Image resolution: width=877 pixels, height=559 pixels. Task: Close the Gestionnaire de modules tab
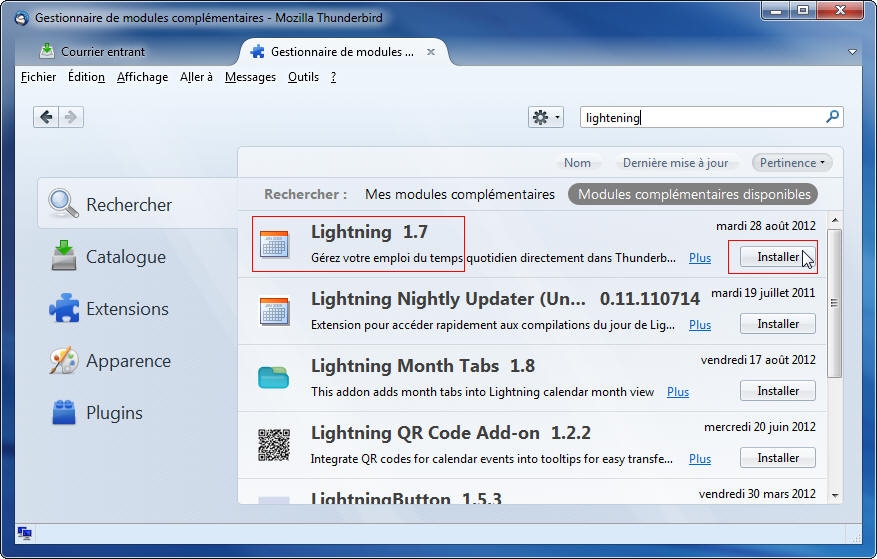pos(431,51)
